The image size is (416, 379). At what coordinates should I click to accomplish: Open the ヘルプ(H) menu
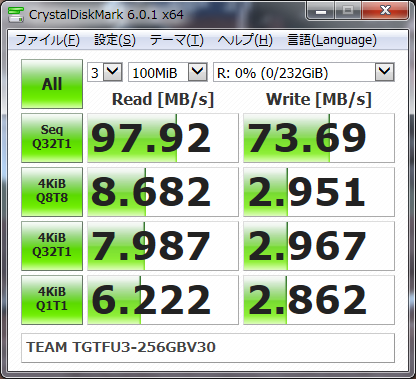[245, 40]
